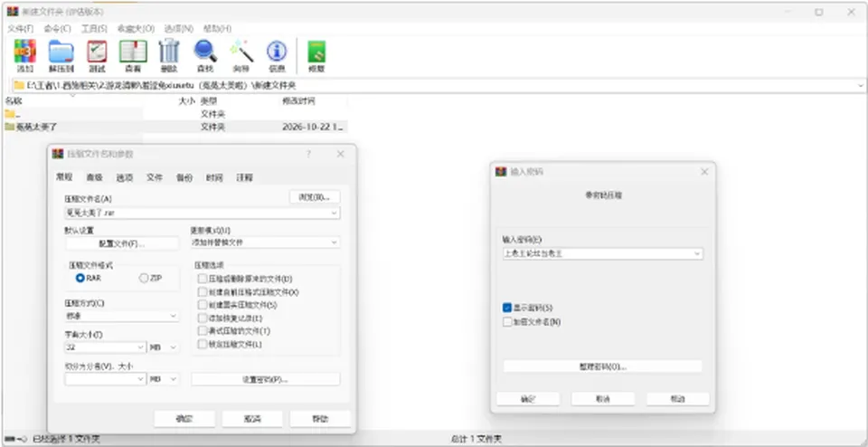Click the Organize passwords (O)... button

tap(602, 366)
